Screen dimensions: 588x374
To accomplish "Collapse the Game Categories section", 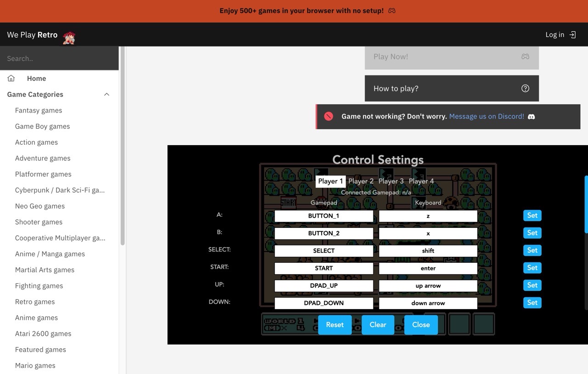I will pos(107,94).
